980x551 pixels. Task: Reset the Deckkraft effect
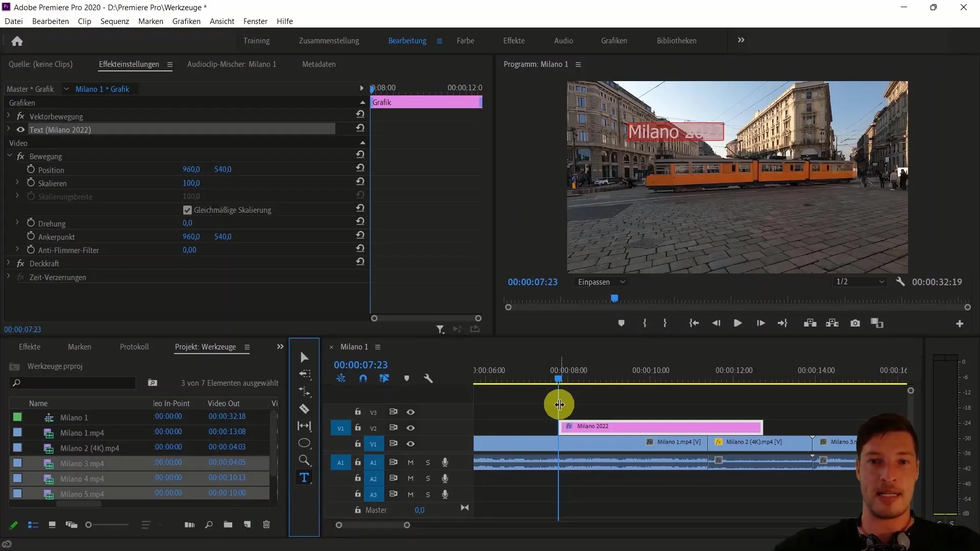click(x=360, y=261)
